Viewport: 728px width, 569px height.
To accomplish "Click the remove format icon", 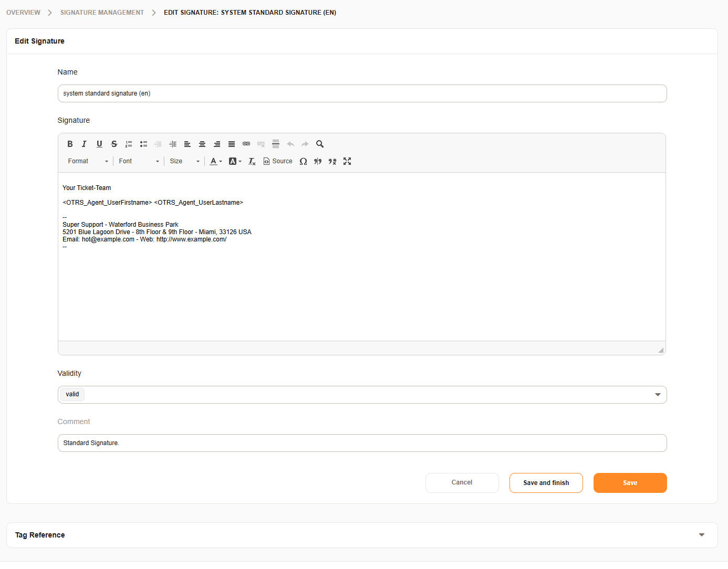I will pos(252,161).
